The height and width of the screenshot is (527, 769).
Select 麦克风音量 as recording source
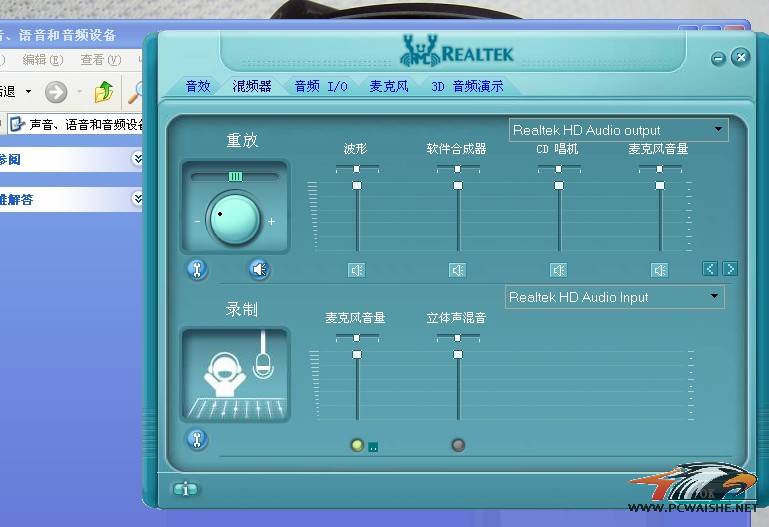coord(357,445)
